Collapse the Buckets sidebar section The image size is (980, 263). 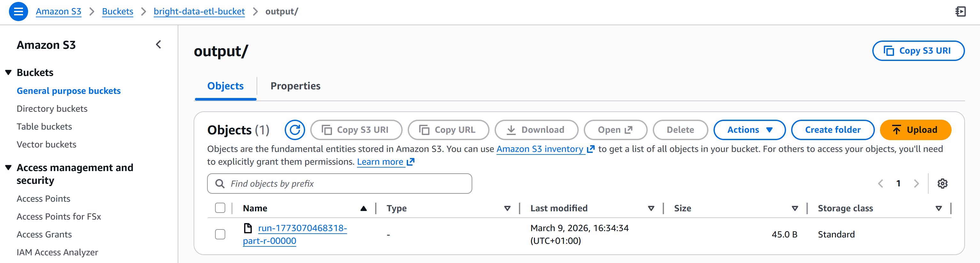coord(8,72)
